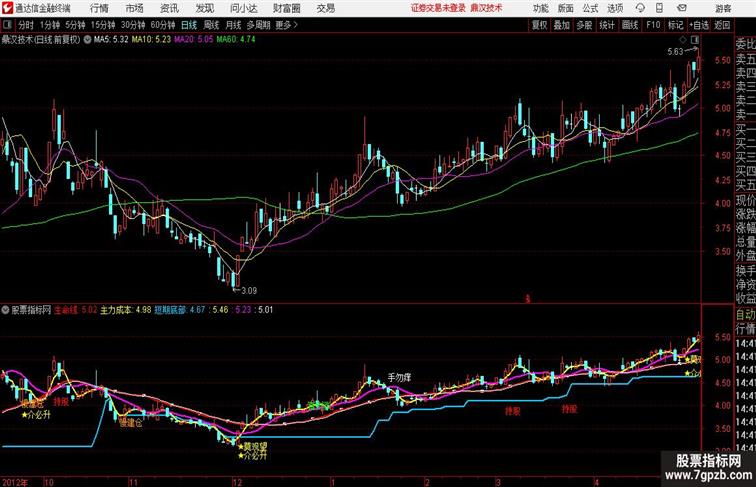Viewport: 756px width, 487px height.
Task: Switch to 15分钟 period
Action: (103, 25)
